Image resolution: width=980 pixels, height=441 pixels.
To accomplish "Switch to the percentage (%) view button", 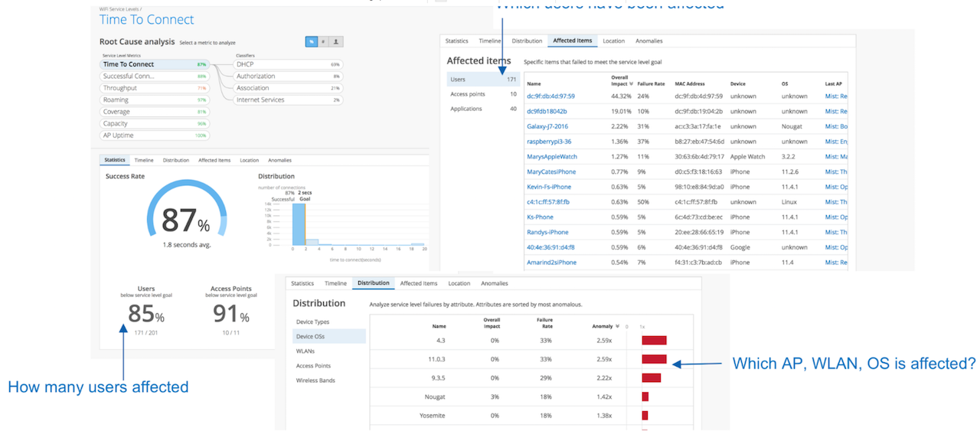I will click(312, 41).
